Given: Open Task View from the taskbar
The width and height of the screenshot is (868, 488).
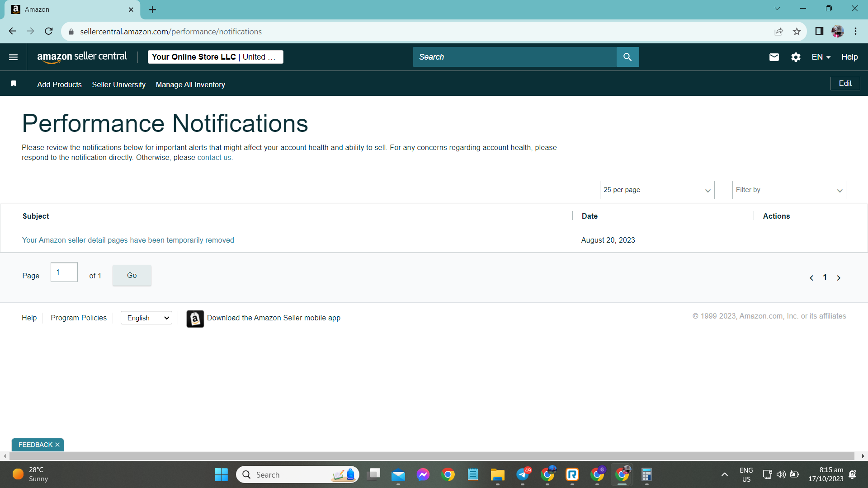Looking at the screenshot, I should coord(374,474).
